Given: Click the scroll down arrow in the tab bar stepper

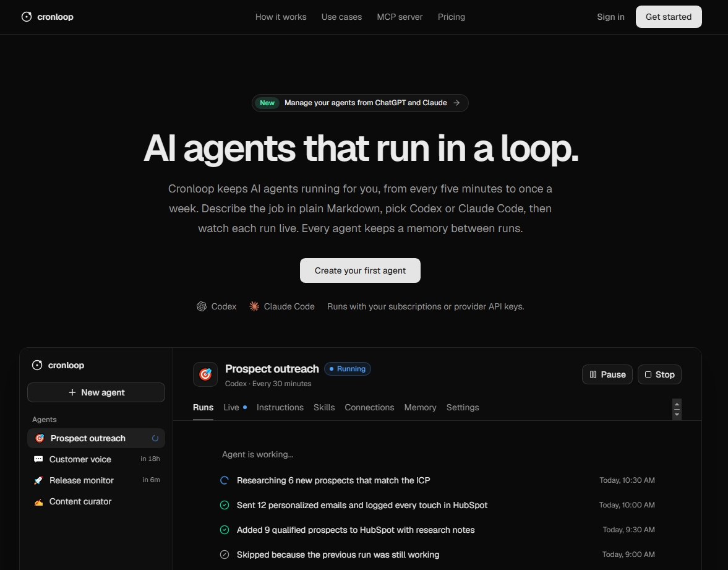Looking at the screenshot, I should tap(677, 415).
